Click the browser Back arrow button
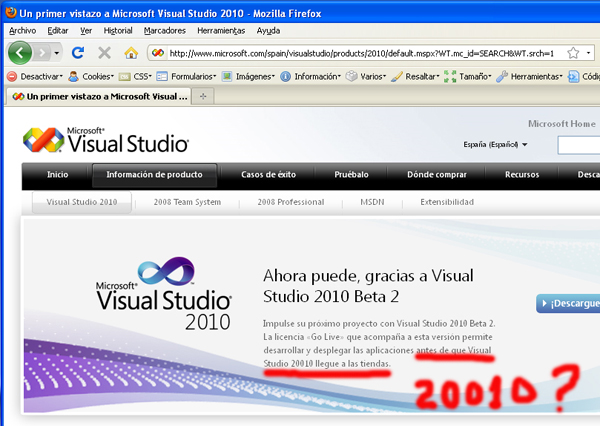Image resolution: width=600 pixels, height=426 pixels. coord(22,52)
